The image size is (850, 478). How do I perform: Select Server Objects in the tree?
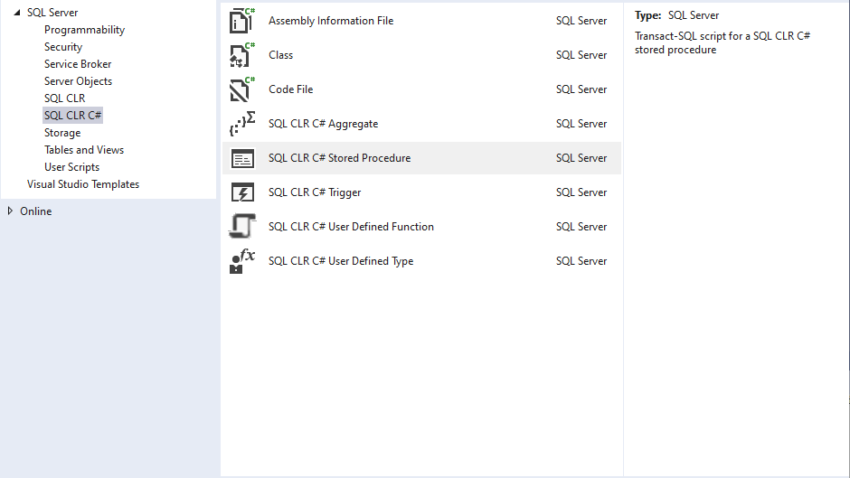coord(78,81)
